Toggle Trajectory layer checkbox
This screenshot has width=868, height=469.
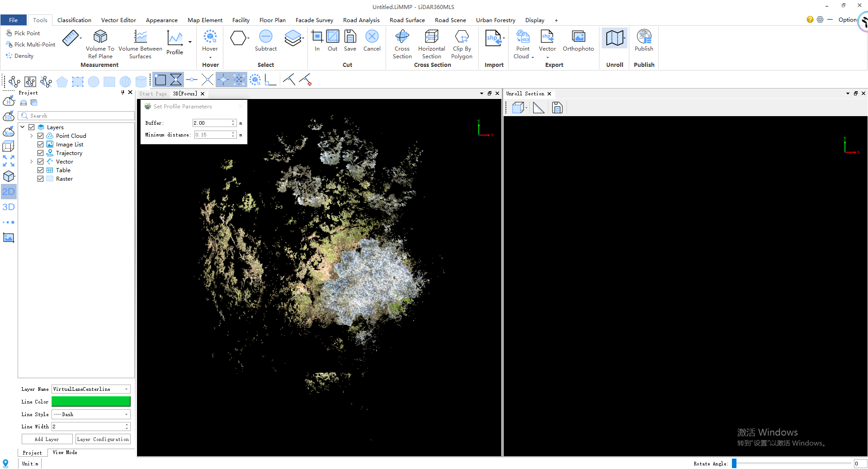pos(41,153)
